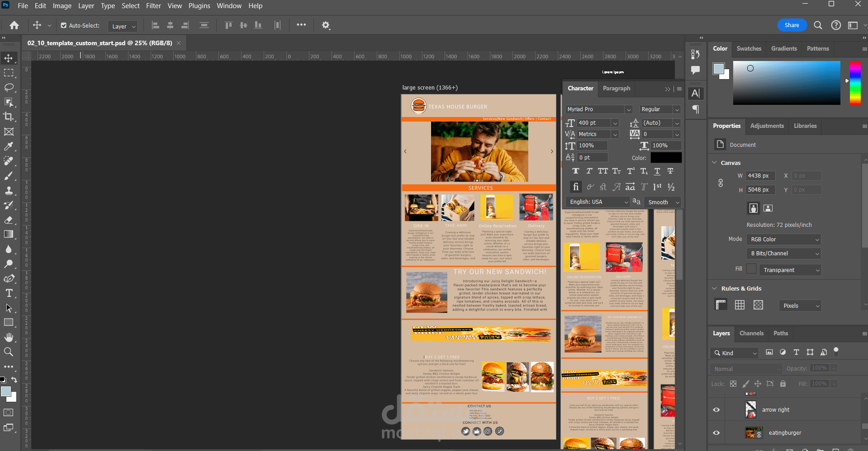Image resolution: width=868 pixels, height=451 pixels.
Task: Select the Zoom tool in the toolbar
Action: tap(9, 352)
